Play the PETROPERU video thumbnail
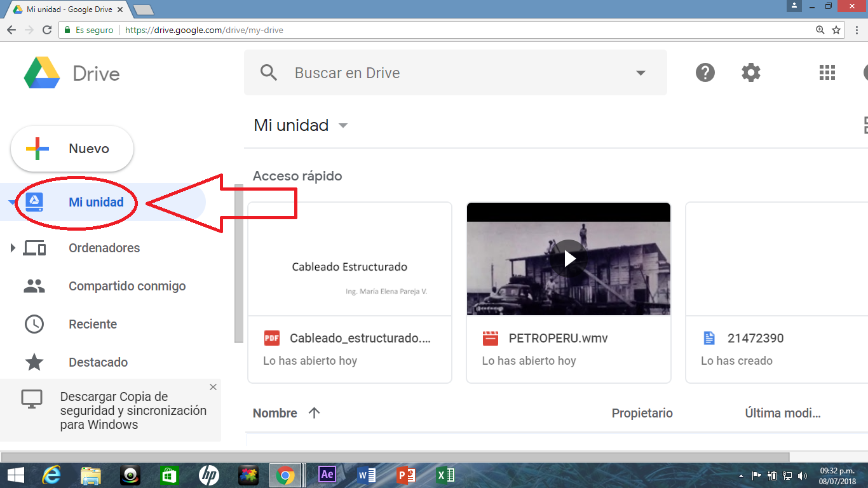Screen dimensions: 868x488 tap(569, 259)
